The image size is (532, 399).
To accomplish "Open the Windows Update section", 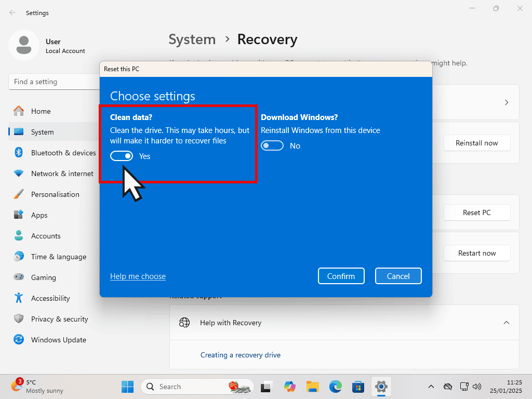I will [x=58, y=340].
